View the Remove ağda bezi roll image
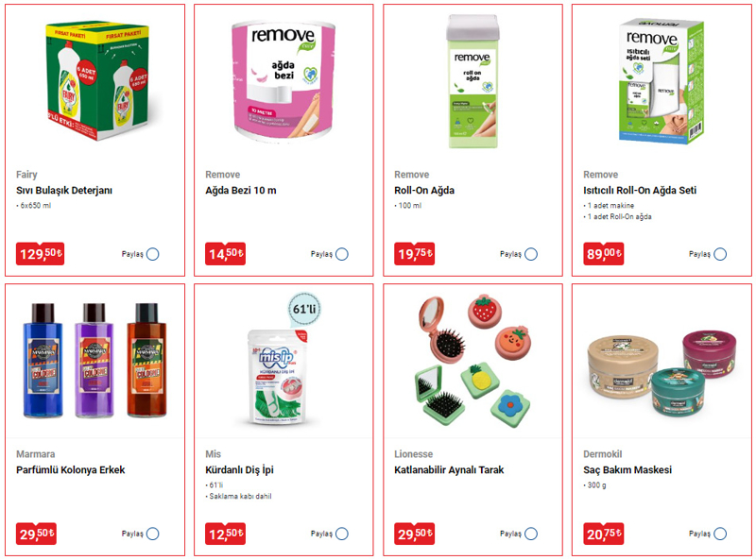Viewport: 756px width, 560px height. 283,79
